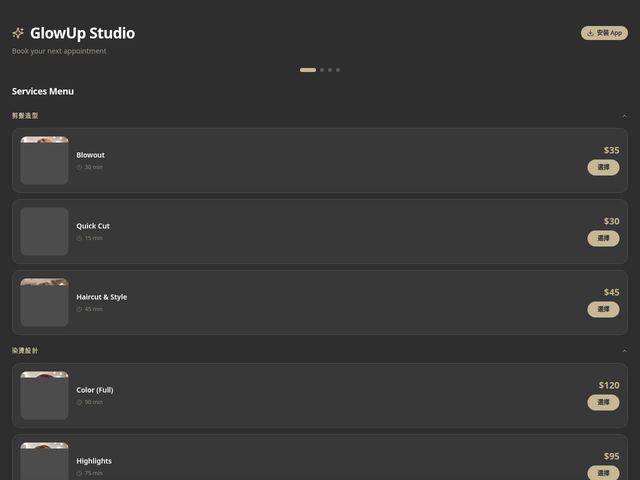Open the Quick Cut service thumbnail

pos(44,231)
